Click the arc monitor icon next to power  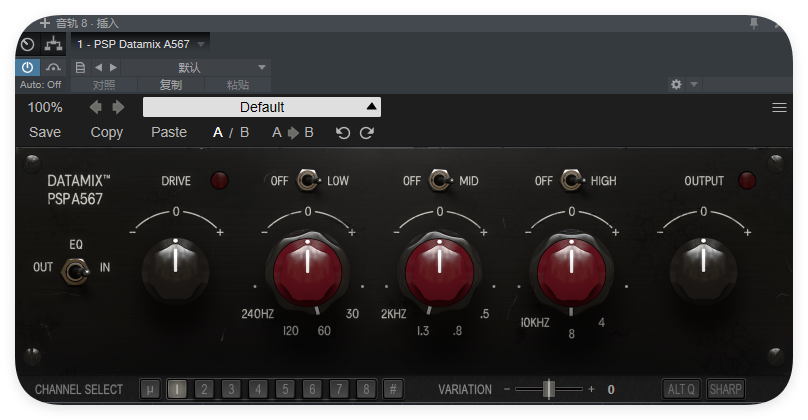[53, 68]
